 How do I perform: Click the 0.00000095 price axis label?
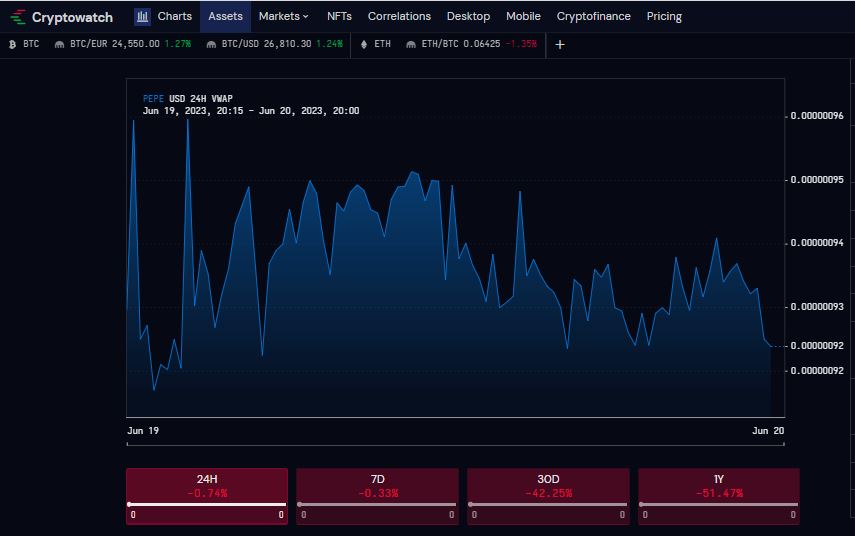(x=817, y=179)
